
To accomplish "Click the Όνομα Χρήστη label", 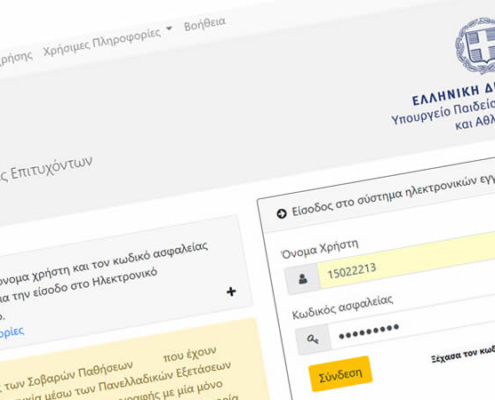I will 320,249.
